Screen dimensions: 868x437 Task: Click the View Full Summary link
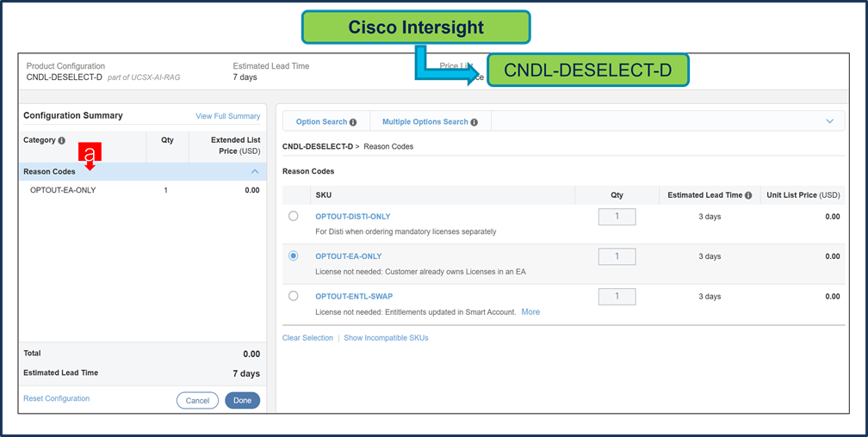228,116
